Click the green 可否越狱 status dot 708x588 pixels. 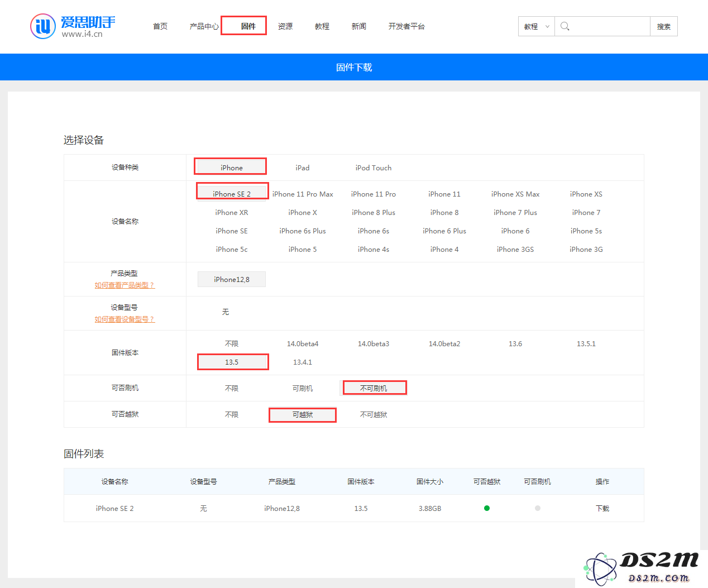[487, 508]
